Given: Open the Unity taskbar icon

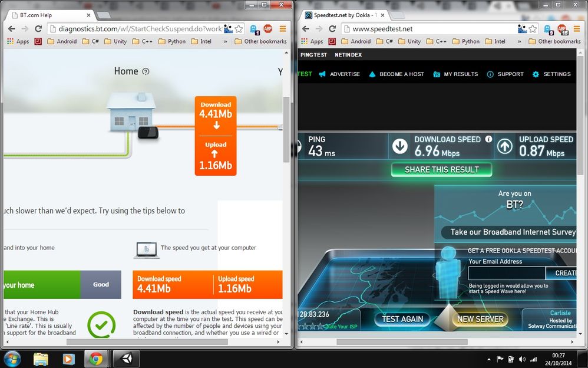Looking at the screenshot, I should 126,359.
